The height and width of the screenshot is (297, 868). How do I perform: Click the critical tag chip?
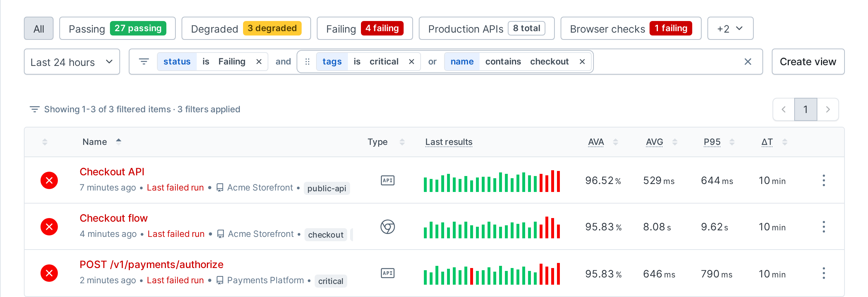coord(331,281)
